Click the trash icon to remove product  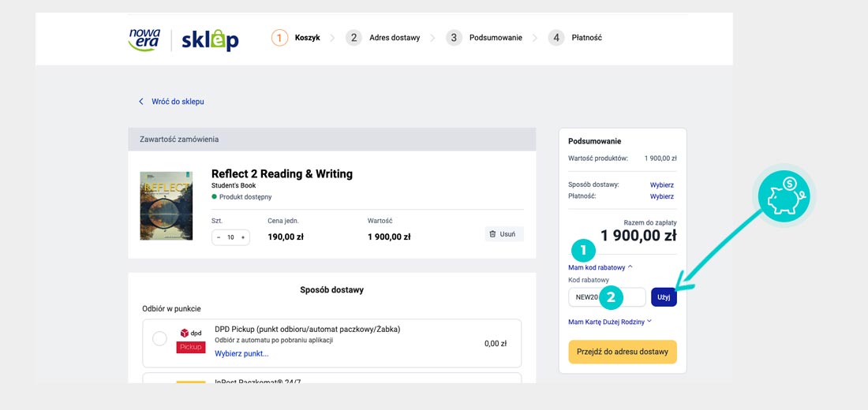493,234
